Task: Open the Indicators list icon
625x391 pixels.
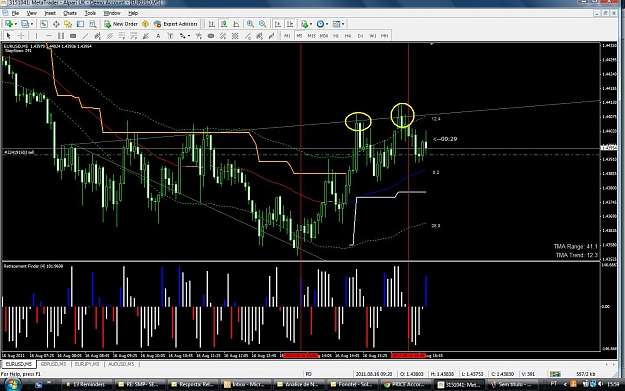Action: point(305,24)
